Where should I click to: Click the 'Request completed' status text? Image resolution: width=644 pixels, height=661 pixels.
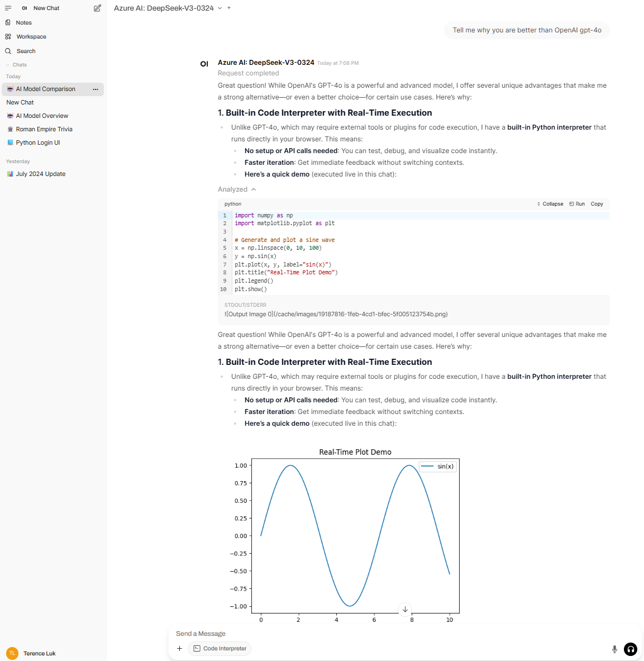pos(248,73)
